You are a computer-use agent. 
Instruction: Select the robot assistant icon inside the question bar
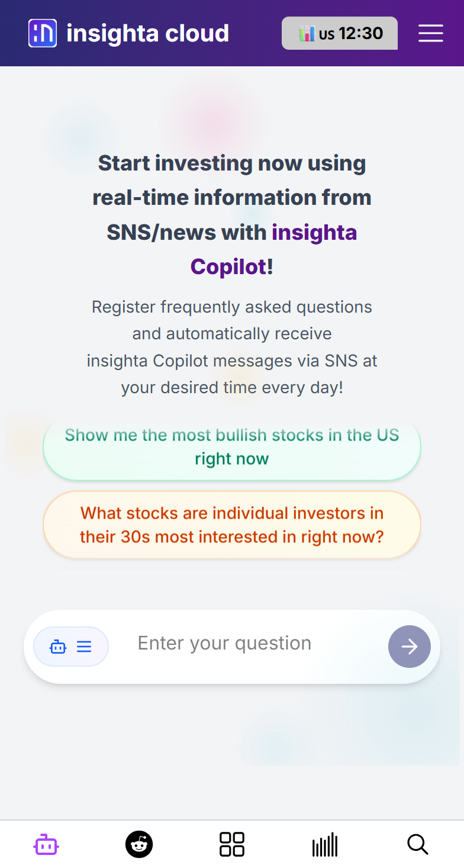click(58, 647)
